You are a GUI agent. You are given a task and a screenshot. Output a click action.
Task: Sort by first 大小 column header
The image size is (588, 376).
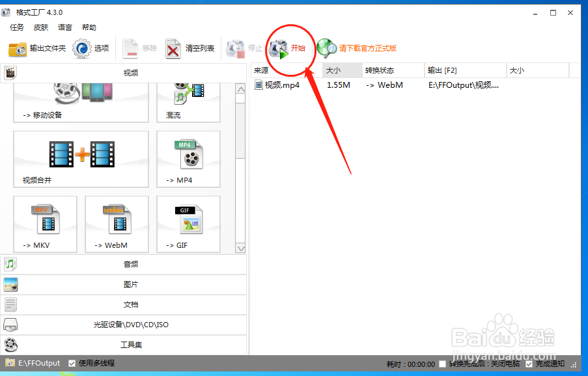click(x=343, y=70)
